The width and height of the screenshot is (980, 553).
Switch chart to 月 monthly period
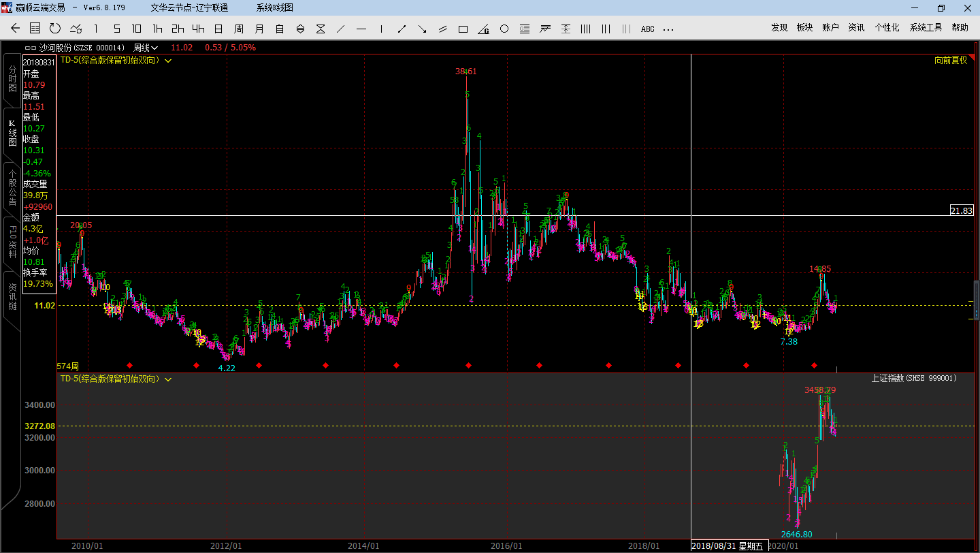pyautogui.click(x=259, y=29)
